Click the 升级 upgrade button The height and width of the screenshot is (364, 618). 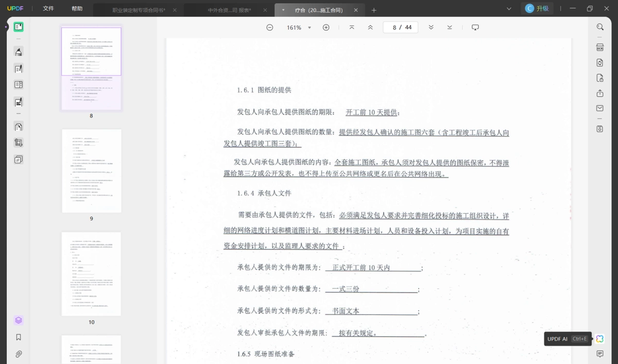click(x=537, y=8)
